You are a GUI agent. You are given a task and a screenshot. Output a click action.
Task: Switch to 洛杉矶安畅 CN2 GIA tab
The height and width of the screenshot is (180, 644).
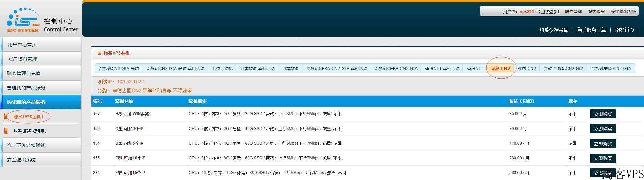point(611,69)
